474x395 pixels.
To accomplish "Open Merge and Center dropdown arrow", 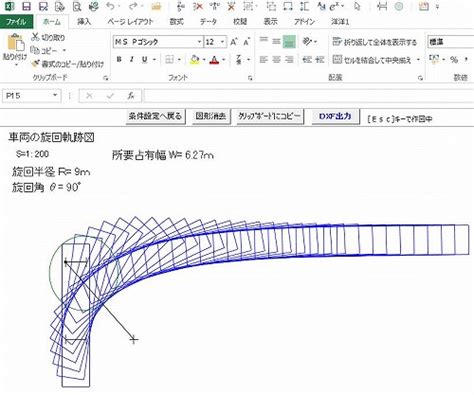I will coord(418,60).
